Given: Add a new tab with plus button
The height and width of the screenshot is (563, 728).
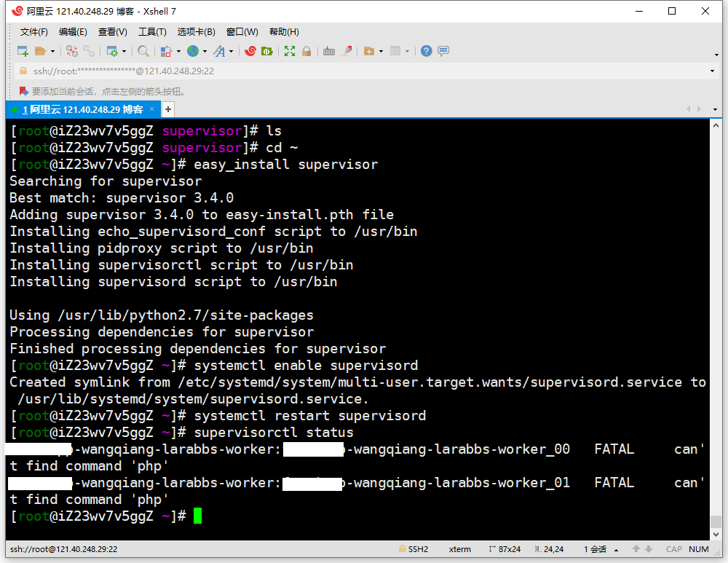Looking at the screenshot, I should [x=167, y=109].
